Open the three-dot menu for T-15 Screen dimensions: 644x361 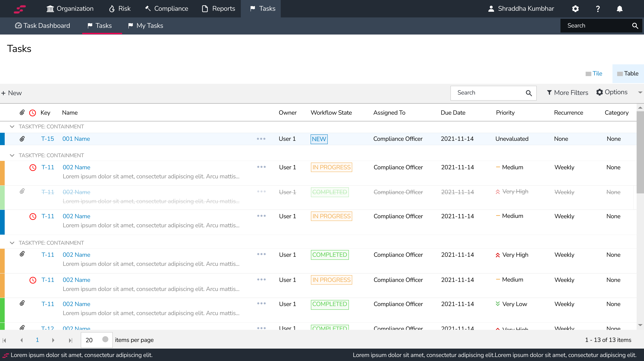(261, 139)
